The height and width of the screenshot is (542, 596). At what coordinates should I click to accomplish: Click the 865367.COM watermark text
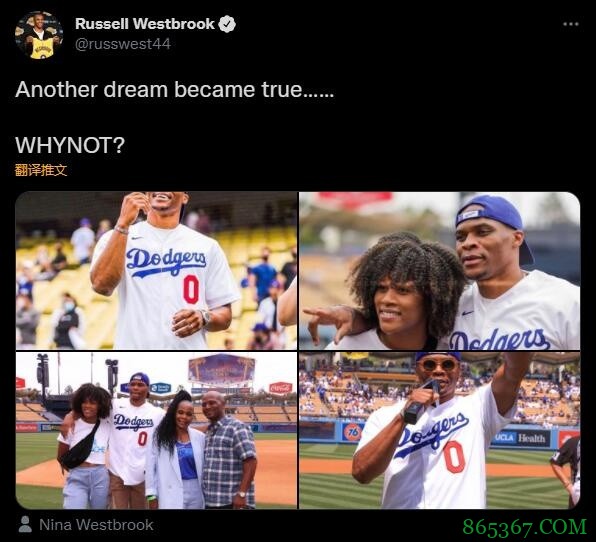point(525,527)
